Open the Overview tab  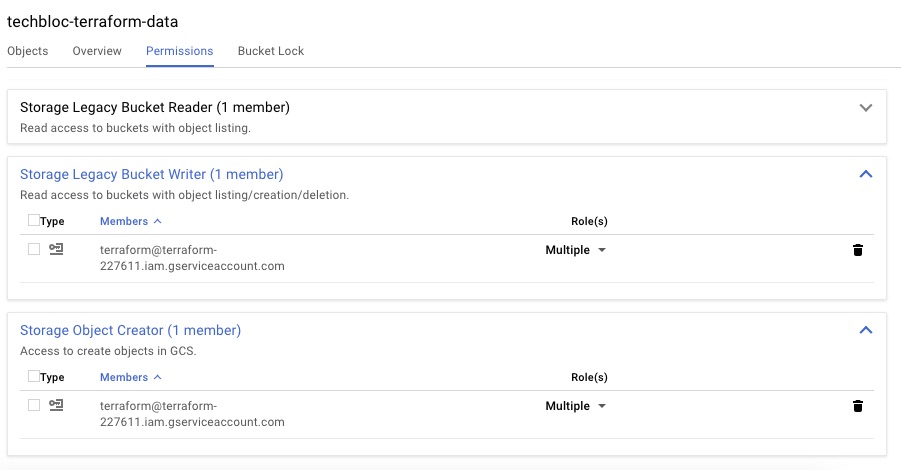[x=97, y=51]
